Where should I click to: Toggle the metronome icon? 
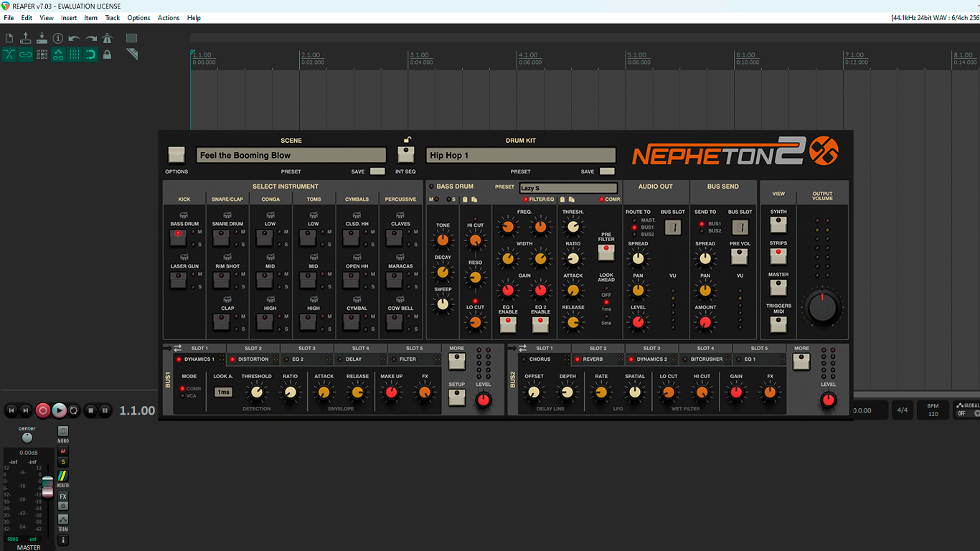[x=108, y=38]
